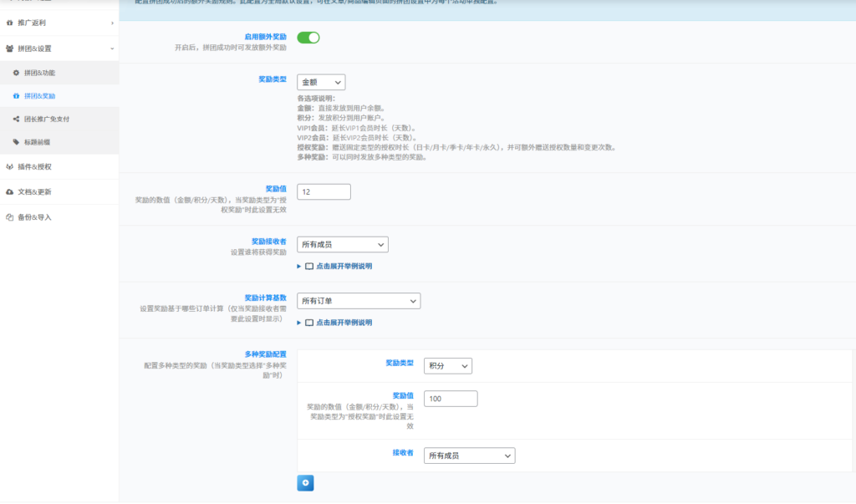Image resolution: width=856 pixels, height=504 pixels.
Task: Collapse the 拼团&设置 menu chevron
Action: 112,48
